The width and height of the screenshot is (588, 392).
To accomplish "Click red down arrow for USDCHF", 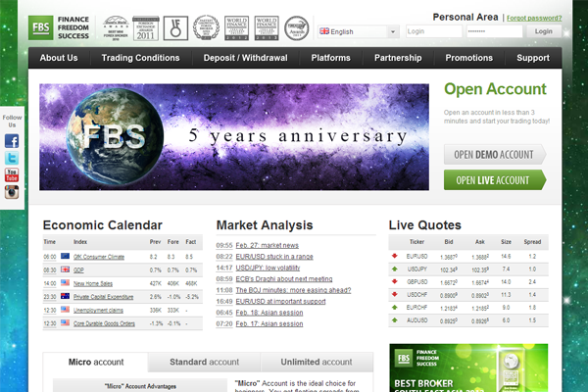I will click(395, 294).
